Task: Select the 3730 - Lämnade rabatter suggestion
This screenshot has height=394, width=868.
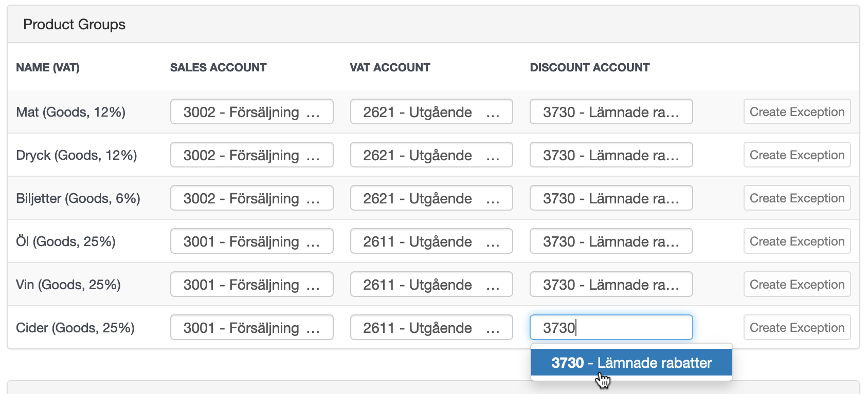Action: pos(631,363)
